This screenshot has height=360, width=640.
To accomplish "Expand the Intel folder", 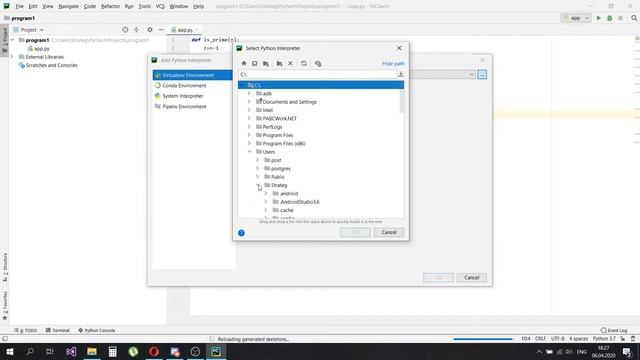I will [x=249, y=110].
